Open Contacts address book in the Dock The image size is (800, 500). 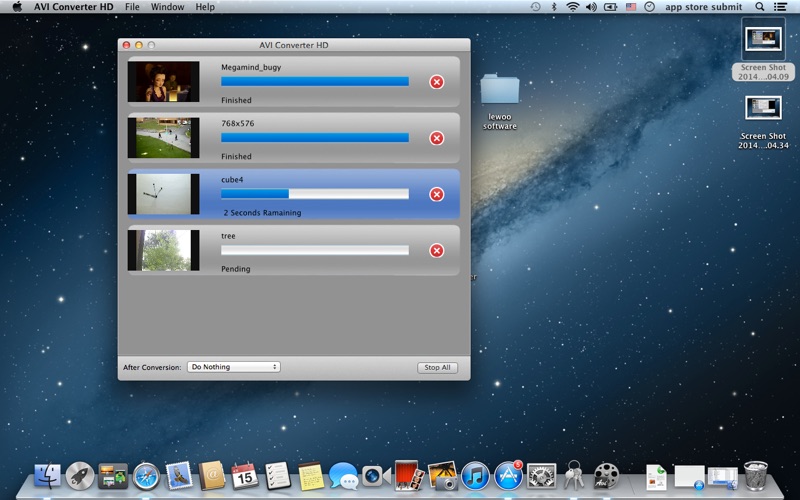[x=212, y=476]
